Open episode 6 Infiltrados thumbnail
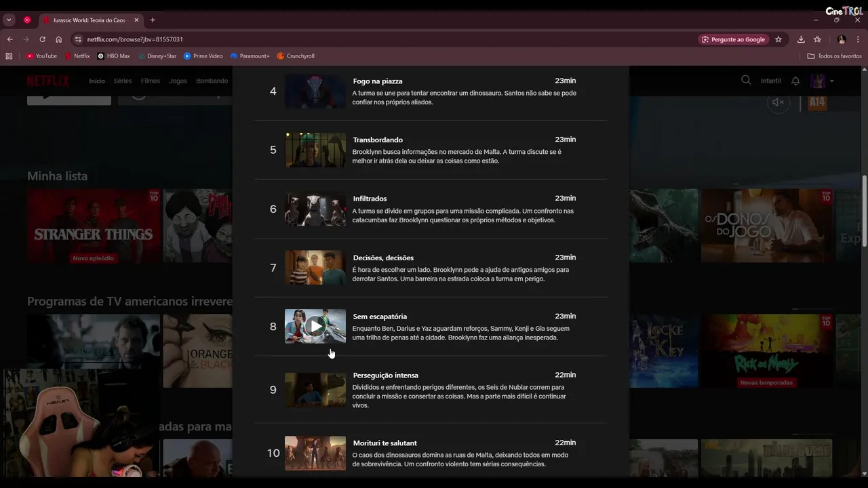868x488 pixels. [x=315, y=209]
